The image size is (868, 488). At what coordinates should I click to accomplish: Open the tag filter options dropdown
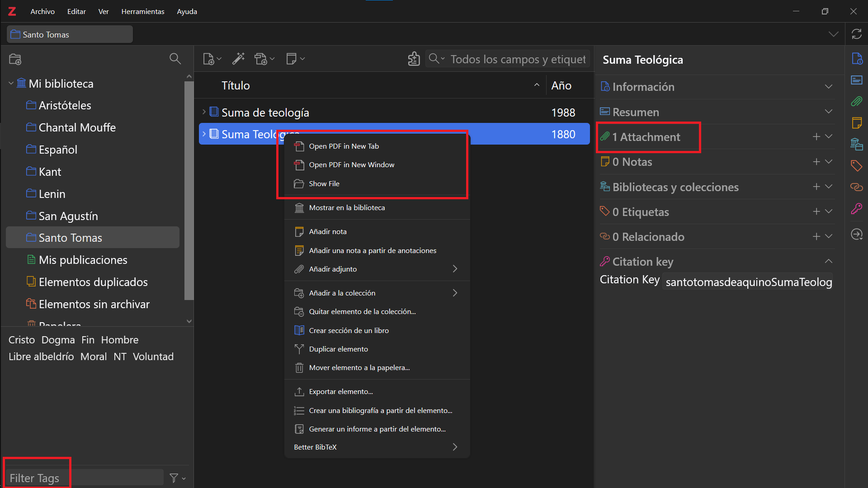tap(177, 478)
